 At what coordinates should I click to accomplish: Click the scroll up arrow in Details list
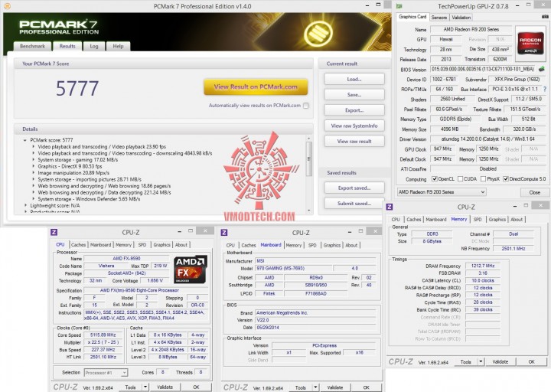(x=309, y=139)
